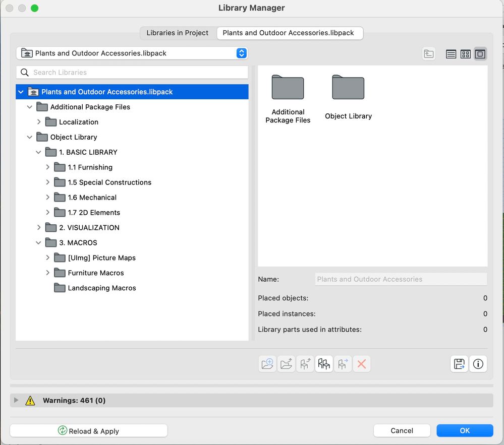Expand the Warnings disclosure triangle

tap(16, 400)
